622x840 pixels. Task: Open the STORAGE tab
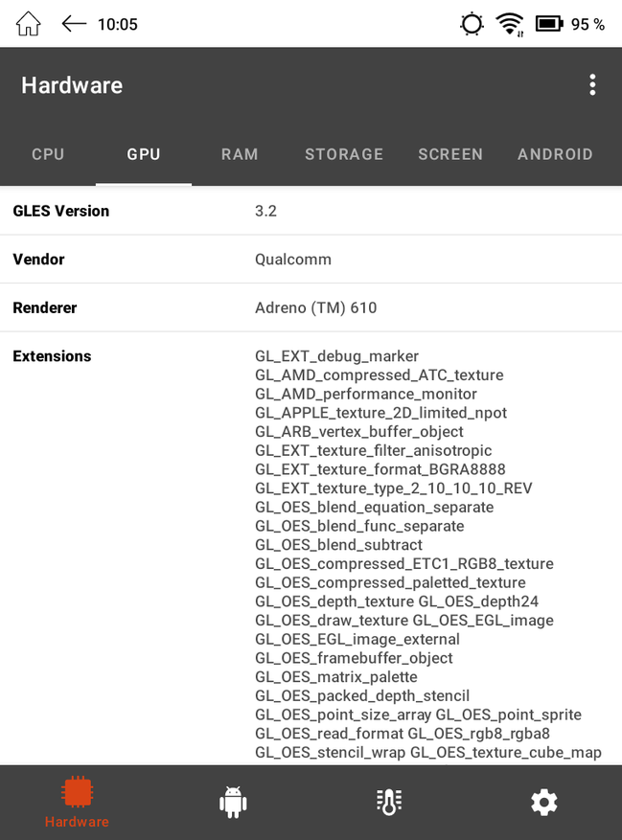point(344,154)
